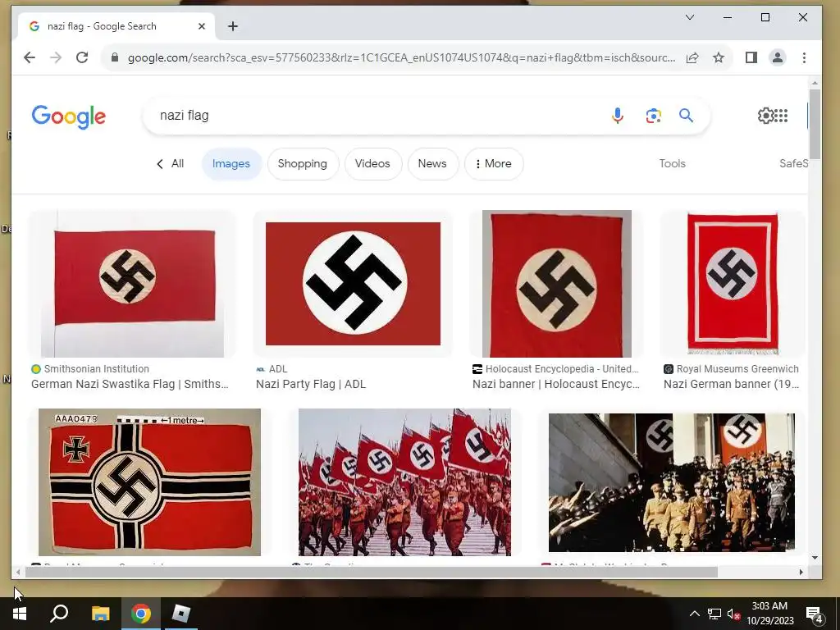Open the search Tools options
This screenshot has height=630, width=840.
(673, 163)
